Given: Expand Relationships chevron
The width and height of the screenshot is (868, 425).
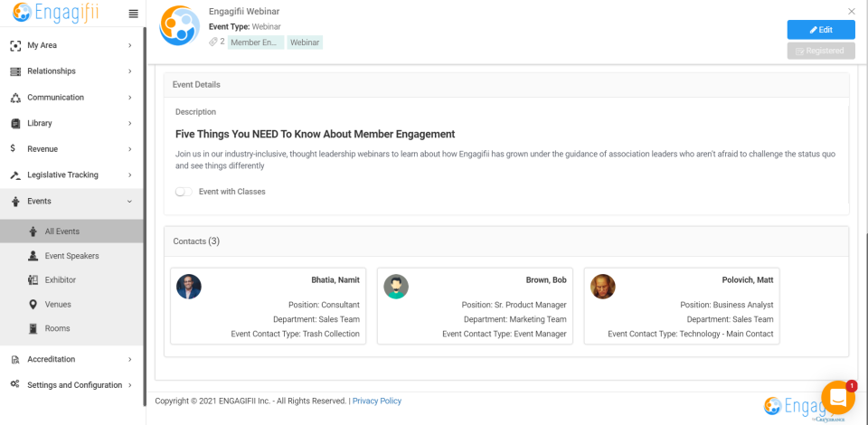Looking at the screenshot, I should [130, 71].
